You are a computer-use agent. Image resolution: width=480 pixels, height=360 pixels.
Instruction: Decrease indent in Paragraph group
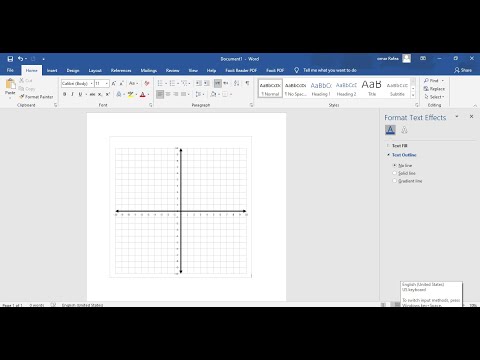(x=199, y=83)
